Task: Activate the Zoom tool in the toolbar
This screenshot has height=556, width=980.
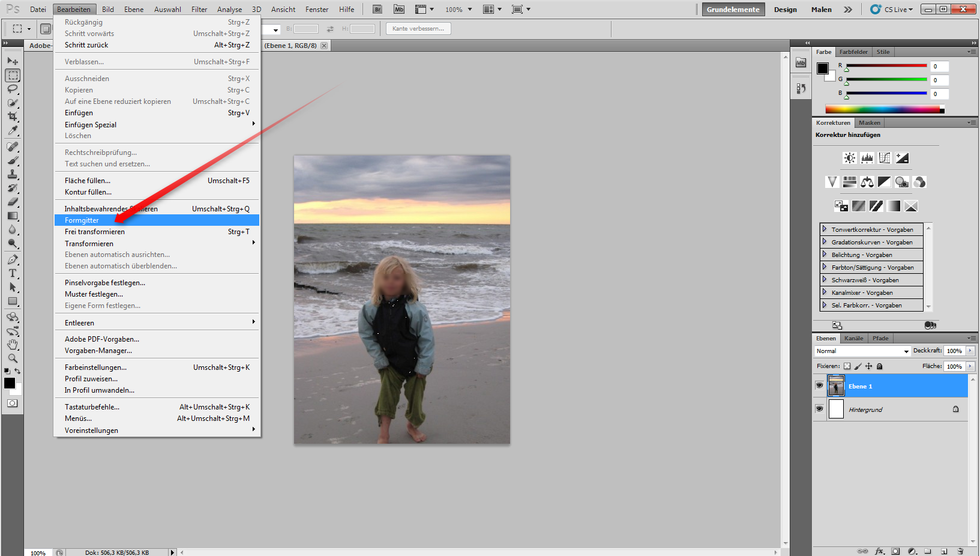Action: [13, 358]
